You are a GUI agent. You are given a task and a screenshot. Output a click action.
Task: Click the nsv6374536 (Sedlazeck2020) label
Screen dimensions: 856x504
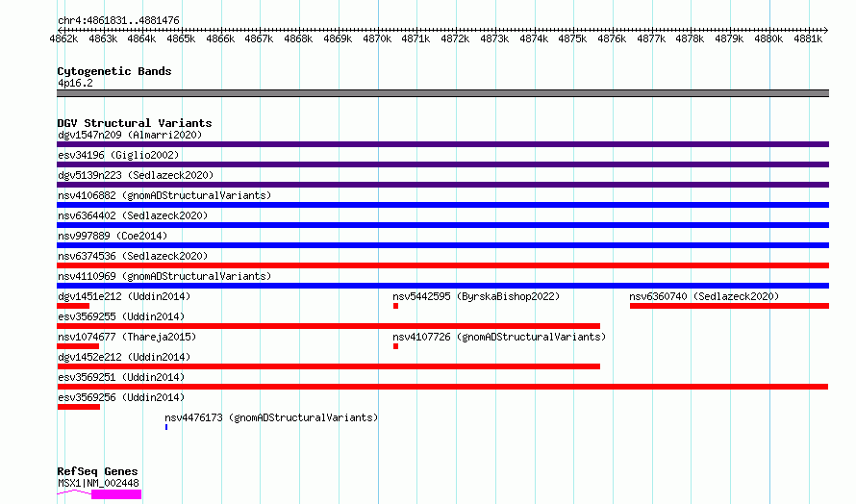133,256
